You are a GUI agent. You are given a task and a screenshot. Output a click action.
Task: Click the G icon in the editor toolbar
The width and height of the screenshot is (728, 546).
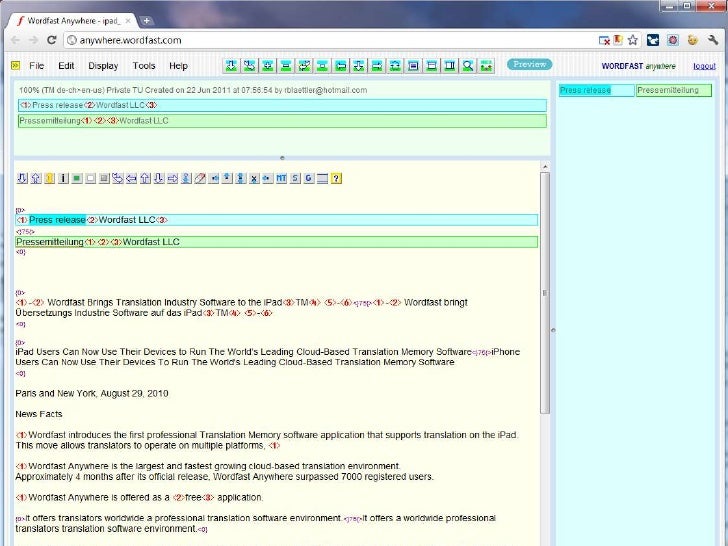point(308,178)
